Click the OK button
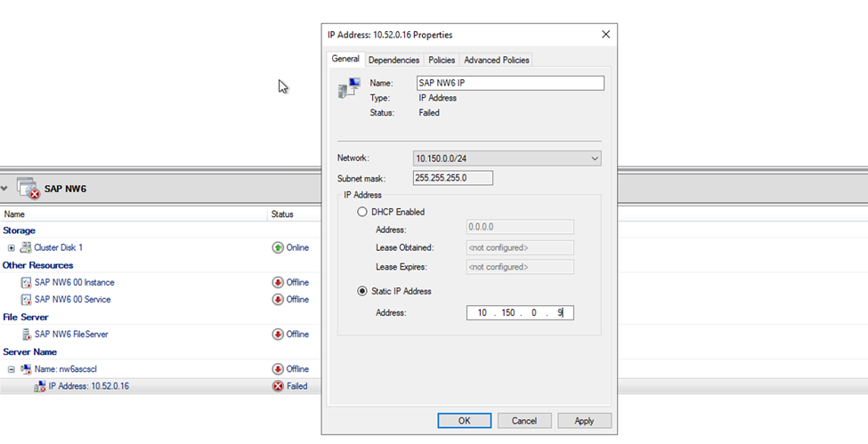Viewport: 868px width, 444px height. pos(465,421)
